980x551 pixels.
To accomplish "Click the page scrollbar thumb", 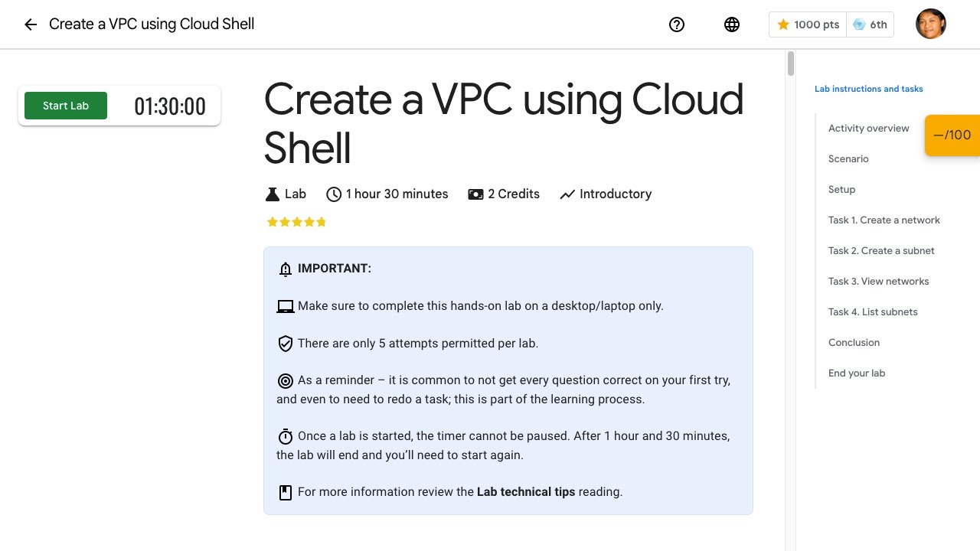I will (x=791, y=64).
